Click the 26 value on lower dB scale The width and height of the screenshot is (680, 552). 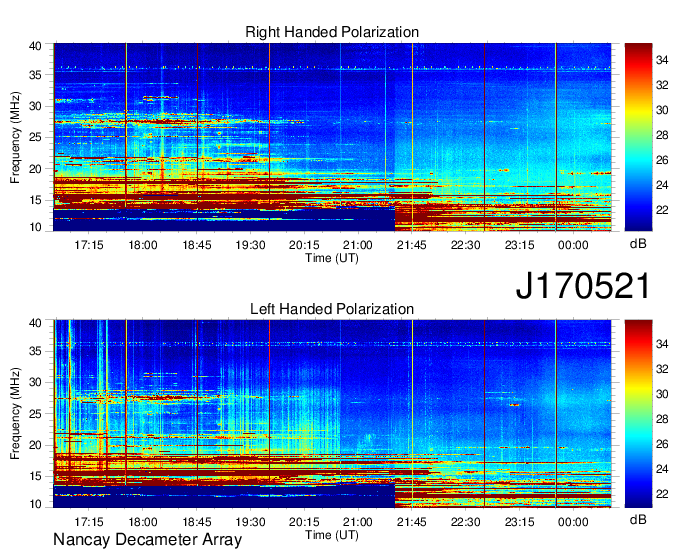coord(662,444)
